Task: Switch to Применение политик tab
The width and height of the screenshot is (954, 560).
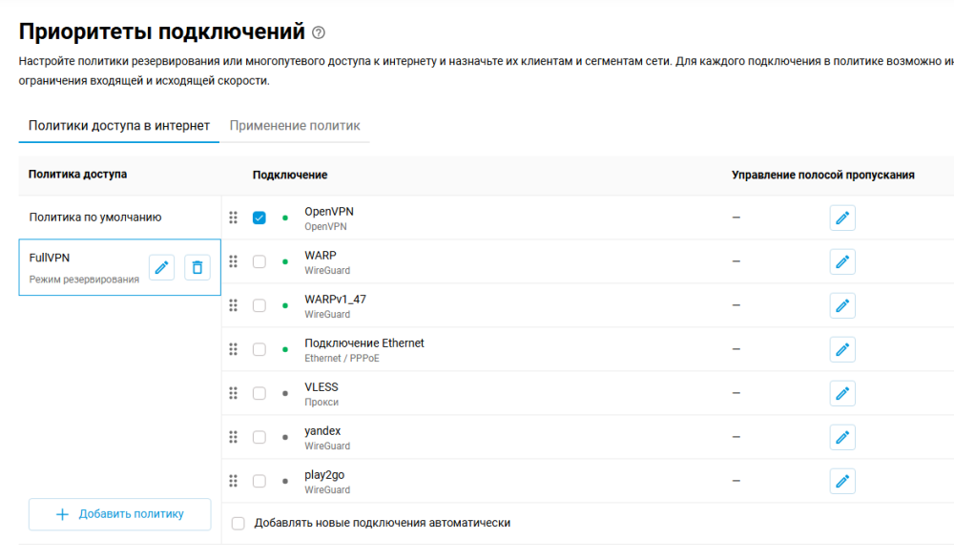Action: [x=295, y=125]
